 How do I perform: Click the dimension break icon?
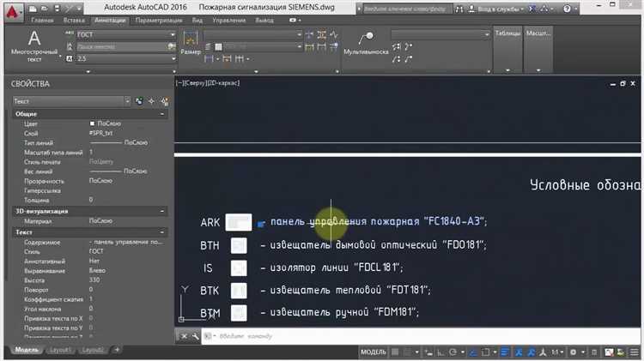[x=310, y=35]
